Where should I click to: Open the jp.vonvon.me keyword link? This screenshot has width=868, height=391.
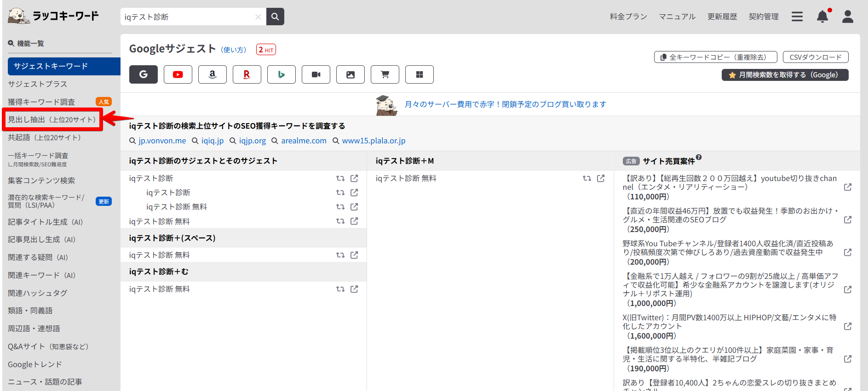point(162,141)
